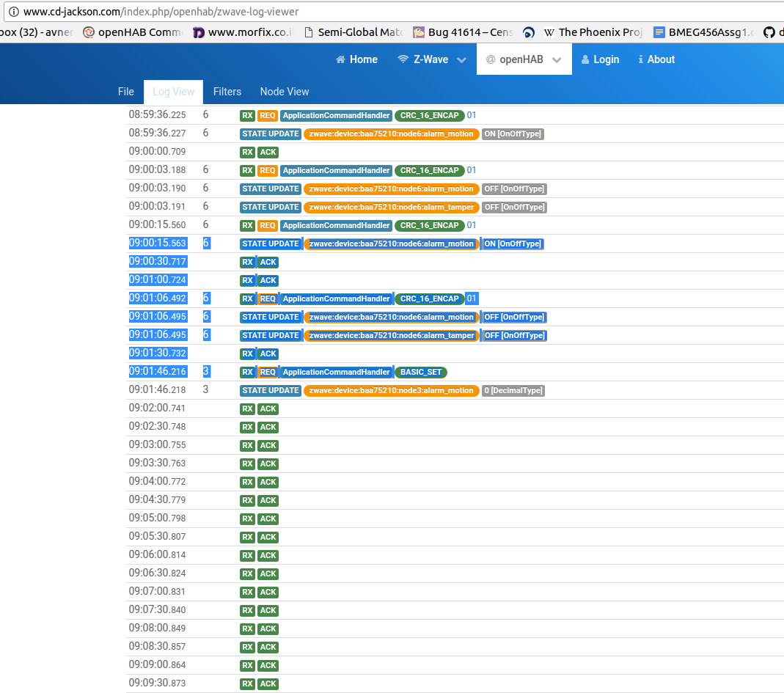The image size is (784, 693).
Task: Click the BASIC_SET command badge
Action: 420,372
